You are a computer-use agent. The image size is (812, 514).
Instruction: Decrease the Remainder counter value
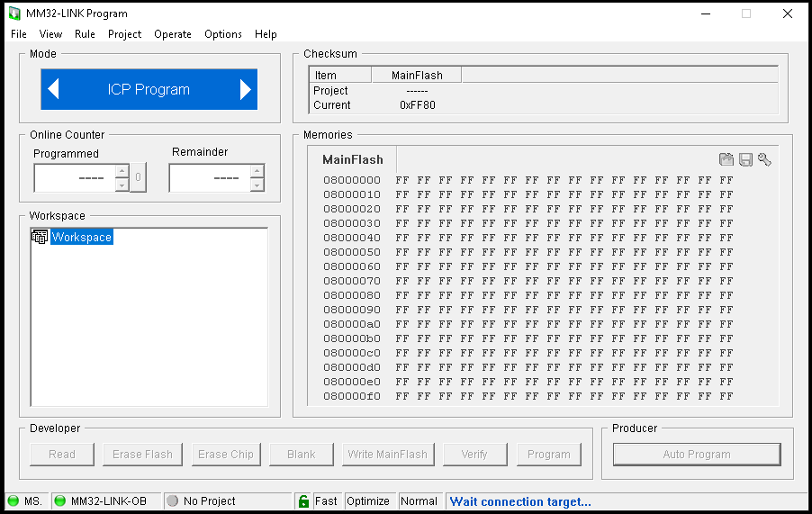(257, 185)
